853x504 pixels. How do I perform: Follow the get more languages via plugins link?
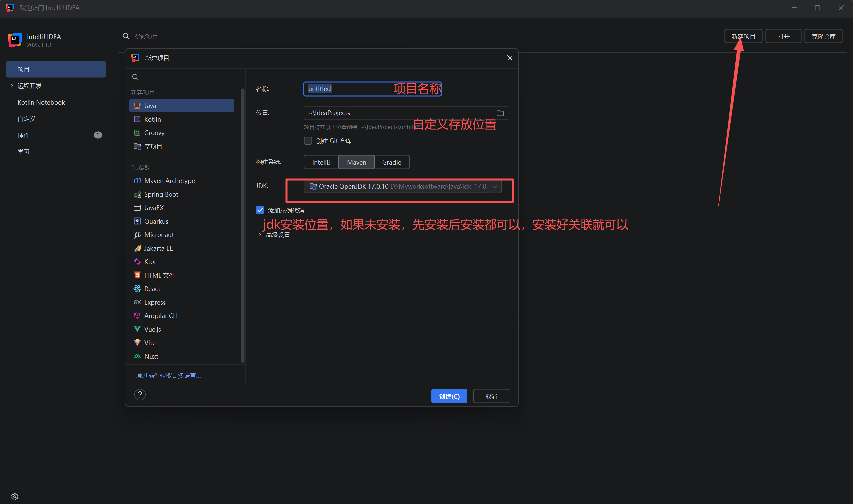coord(168,375)
